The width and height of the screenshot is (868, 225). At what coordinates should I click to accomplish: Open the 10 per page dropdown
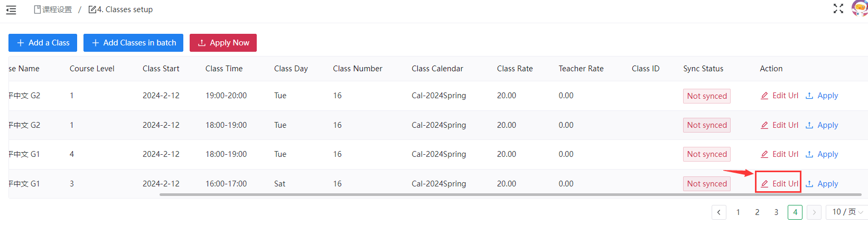[847, 212]
